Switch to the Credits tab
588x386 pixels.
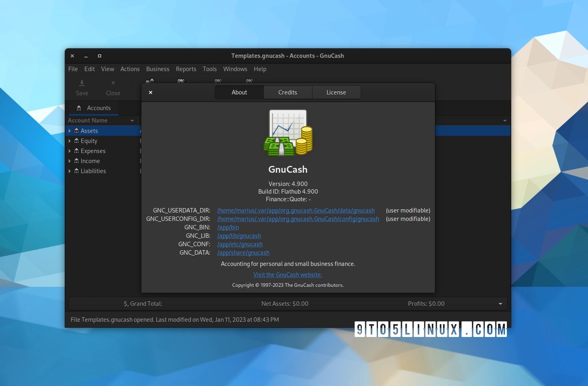click(x=288, y=92)
